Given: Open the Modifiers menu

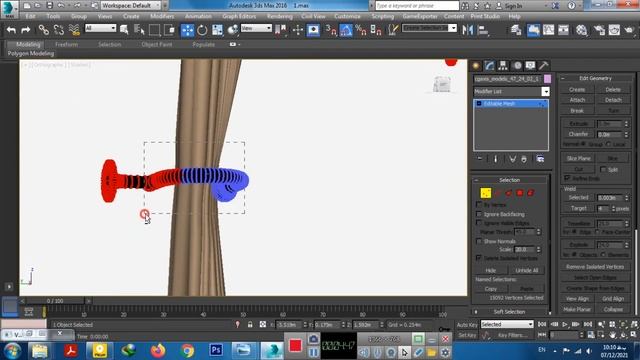Looking at the screenshot, I should [162, 16].
